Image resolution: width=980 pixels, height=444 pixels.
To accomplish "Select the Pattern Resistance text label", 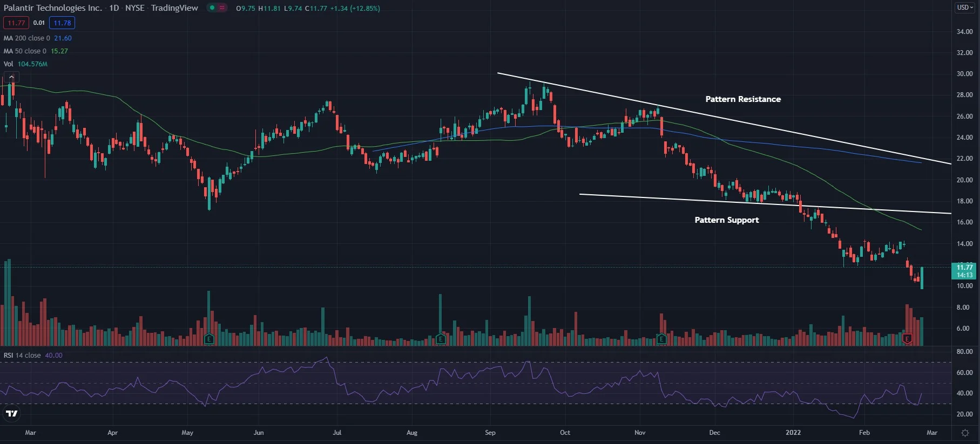I will coord(743,99).
